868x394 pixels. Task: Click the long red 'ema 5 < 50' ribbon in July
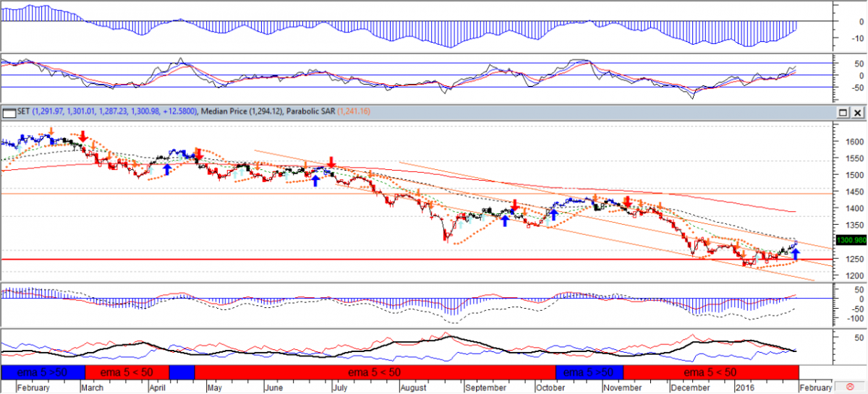(375, 372)
